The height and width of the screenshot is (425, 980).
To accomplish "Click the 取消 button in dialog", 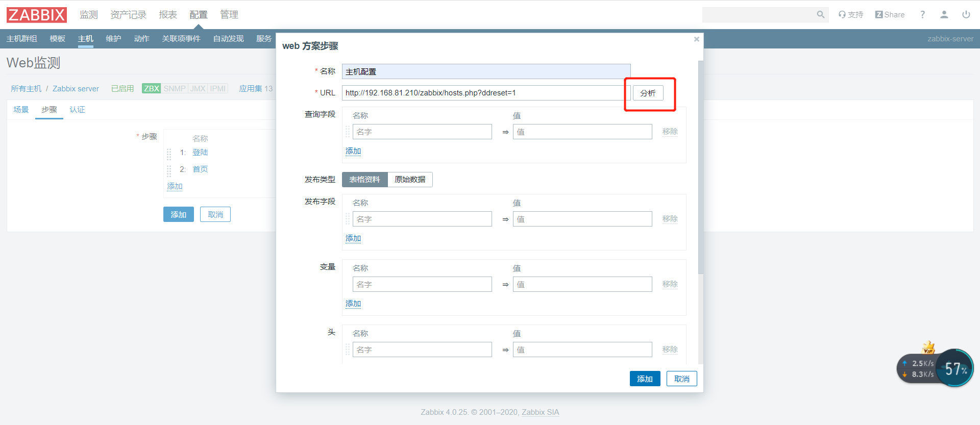I will 681,379.
